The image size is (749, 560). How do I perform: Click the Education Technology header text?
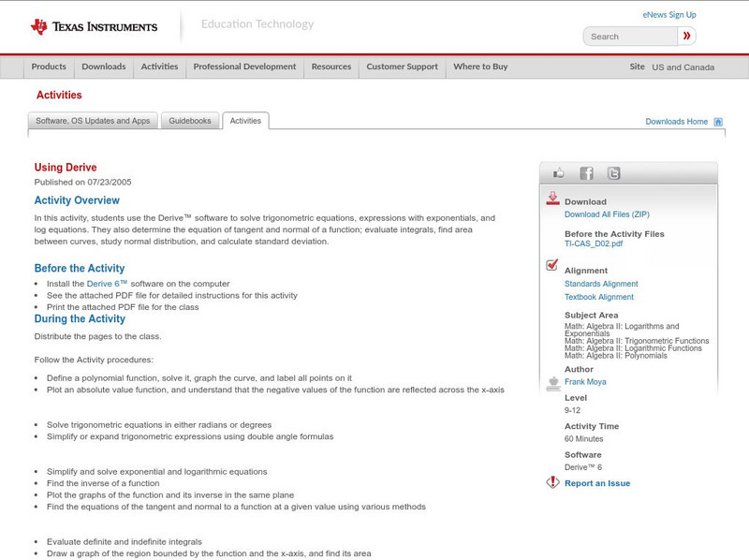coord(257,24)
